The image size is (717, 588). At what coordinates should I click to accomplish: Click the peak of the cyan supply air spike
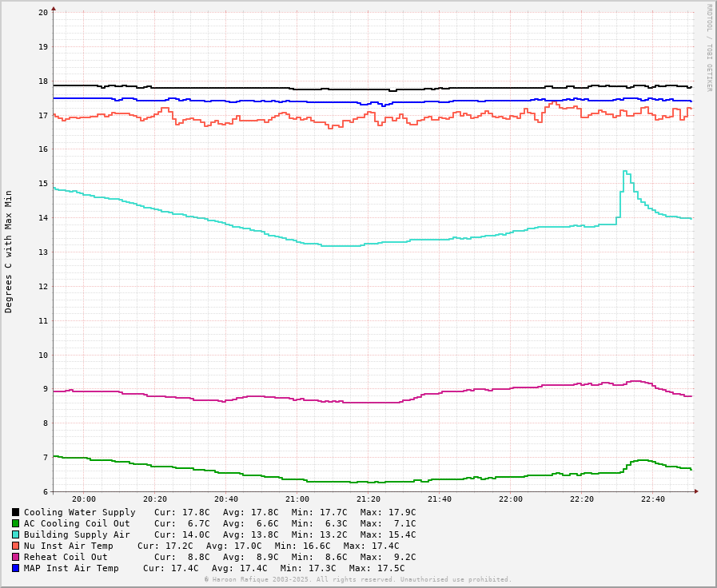tap(625, 171)
